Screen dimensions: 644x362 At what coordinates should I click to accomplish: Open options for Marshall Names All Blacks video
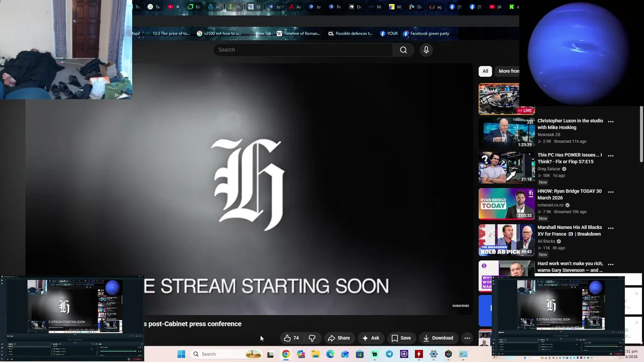tap(611, 228)
